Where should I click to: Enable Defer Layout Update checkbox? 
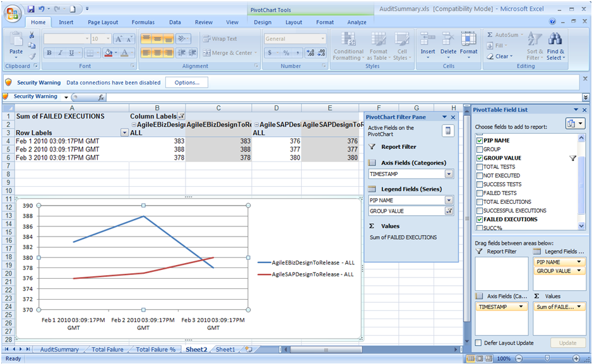click(x=478, y=343)
